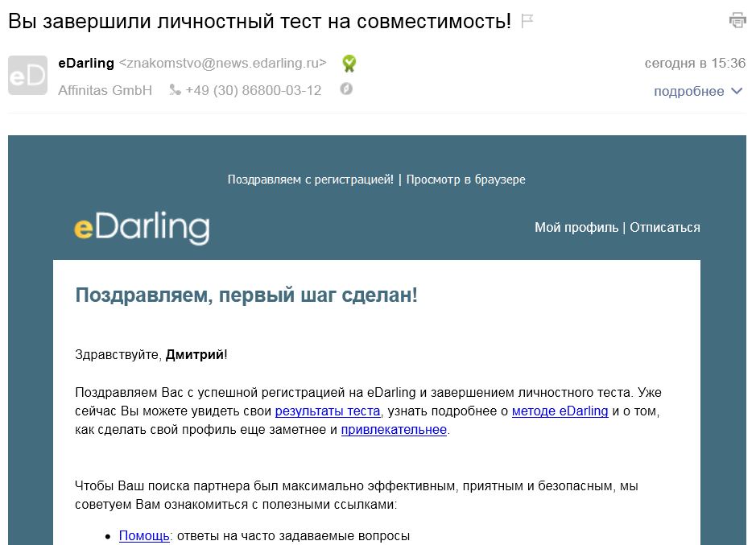Click the gray compass icon after phone number

[346, 89]
